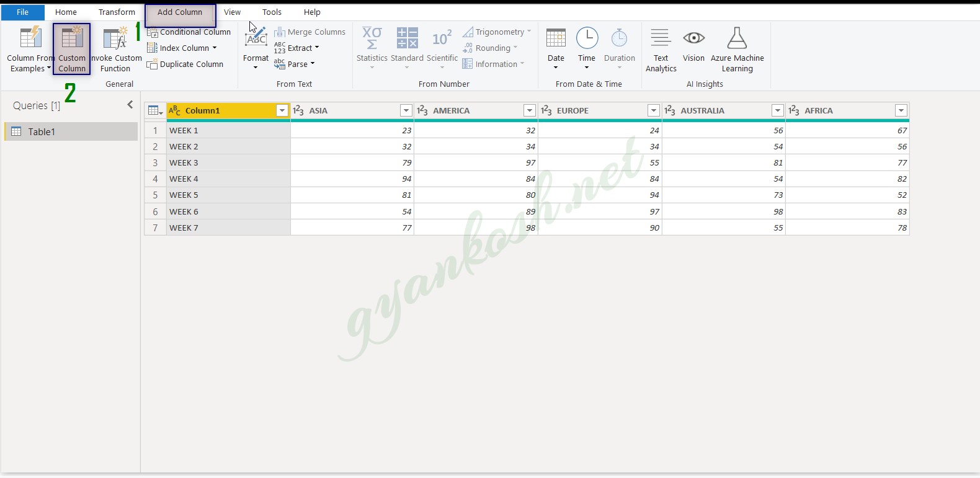Click the ASIA column data type icon
The height and width of the screenshot is (478, 980).
(x=298, y=110)
